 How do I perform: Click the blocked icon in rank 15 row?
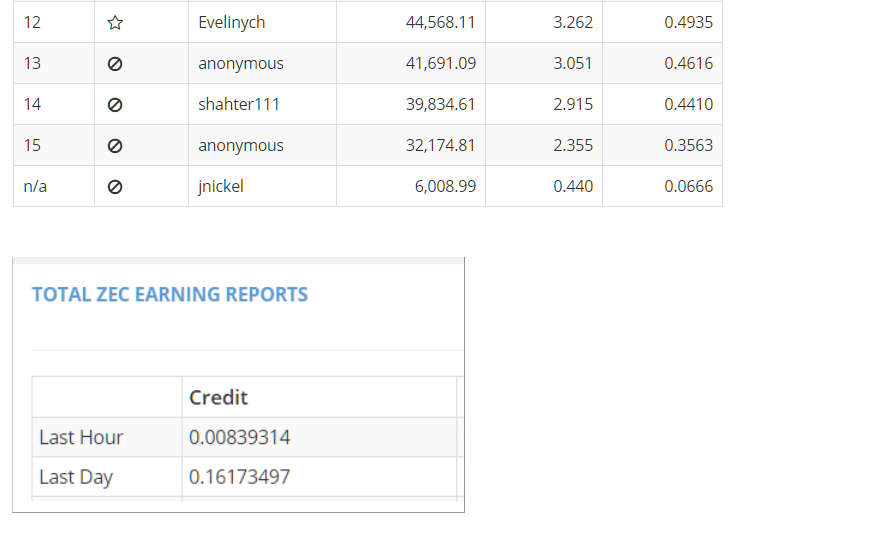click(115, 146)
